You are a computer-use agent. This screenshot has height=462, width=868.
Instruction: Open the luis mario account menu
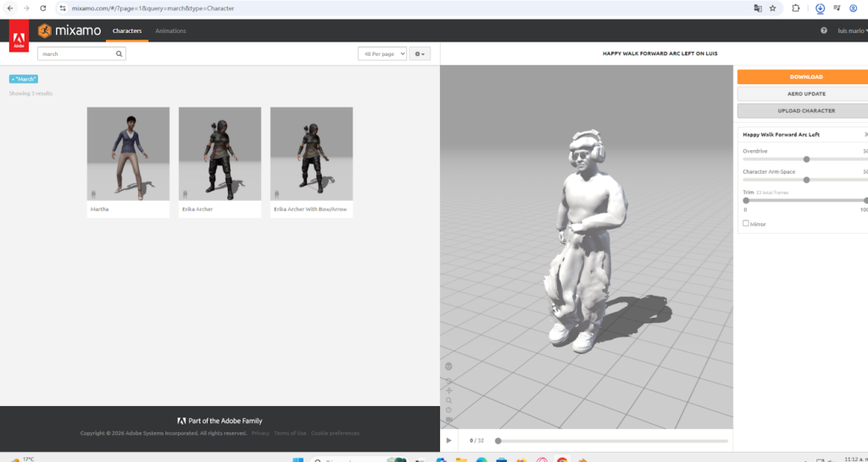tap(852, 31)
